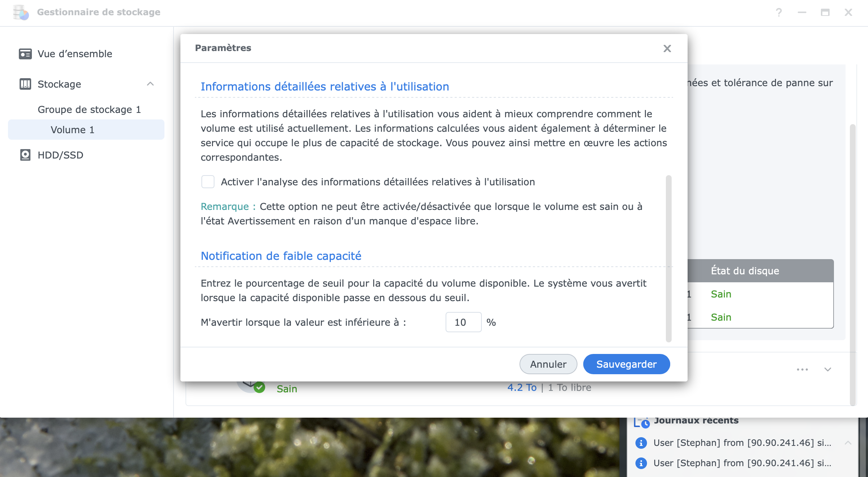Viewport: 868px width, 477px height.
Task: Click the Stockage sidebar icon
Action: pos(25,84)
